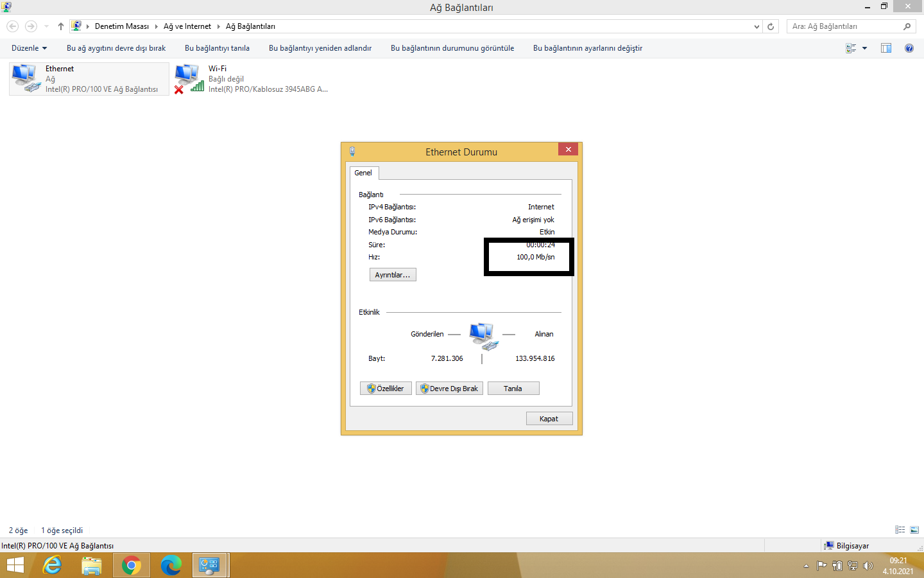Click Bu ağ aygıtını devre dışı bırak
Viewport: 924px width, 578px height.
[x=116, y=48]
